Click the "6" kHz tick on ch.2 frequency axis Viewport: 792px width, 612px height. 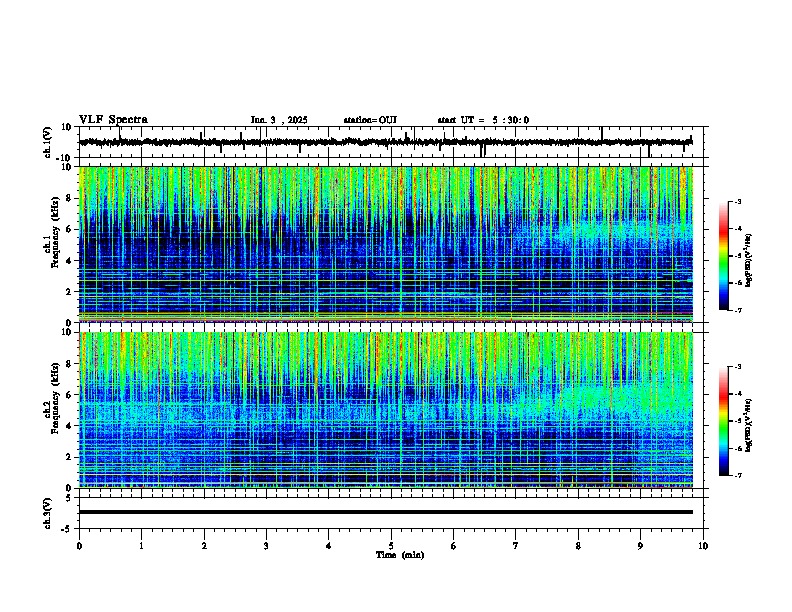pyautogui.click(x=69, y=394)
